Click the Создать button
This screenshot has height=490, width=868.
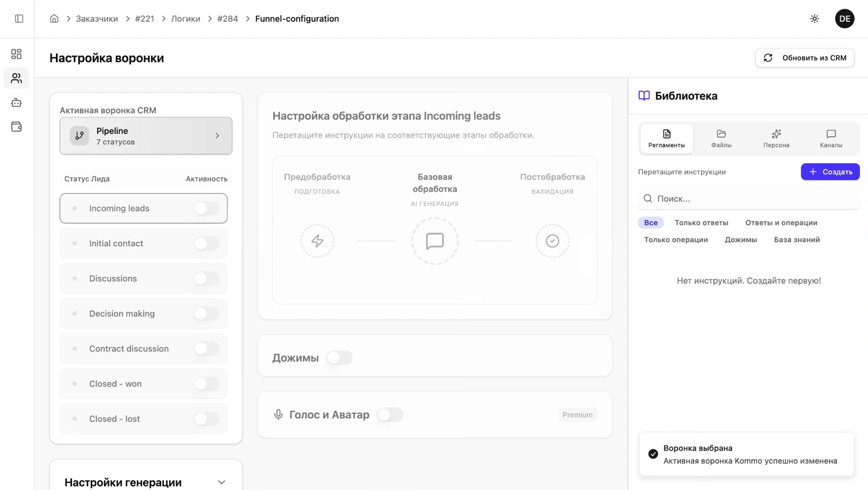(x=830, y=172)
